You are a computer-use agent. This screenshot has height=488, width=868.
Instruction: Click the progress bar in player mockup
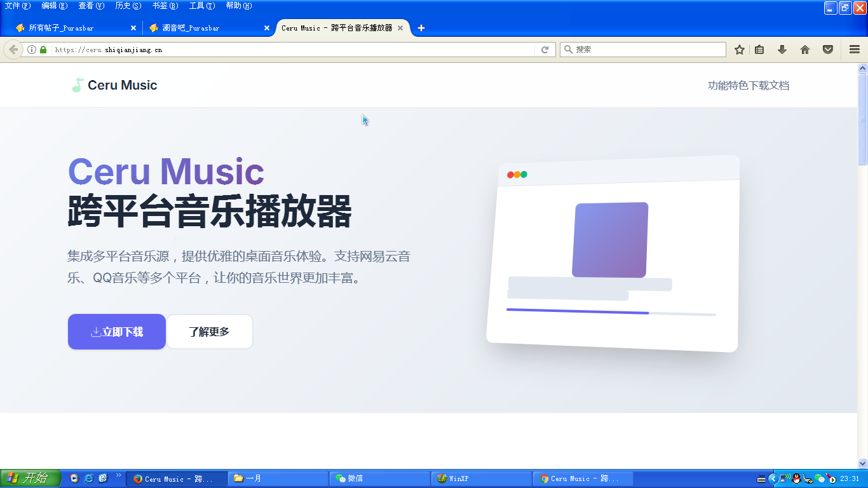coord(610,312)
